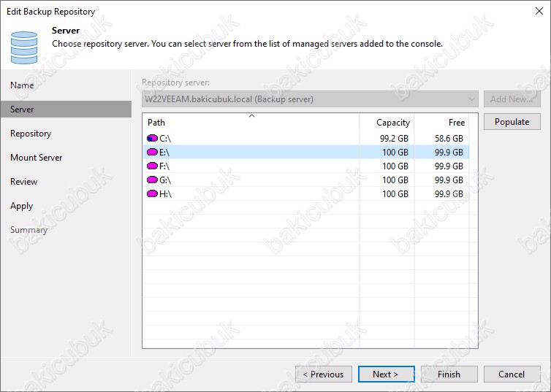Click the 99.9 GB free value for H:\

[x=449, y=193]
